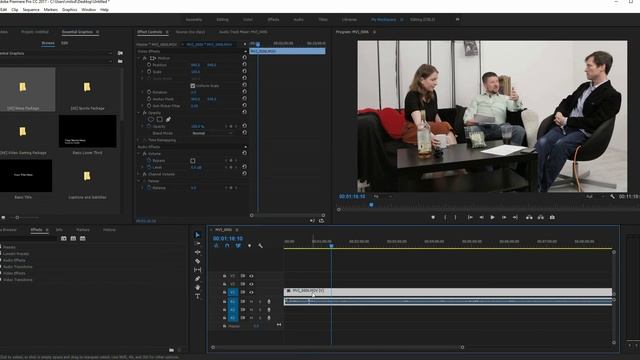Step back one frame
640x360 pixels.
click(482, 218)
